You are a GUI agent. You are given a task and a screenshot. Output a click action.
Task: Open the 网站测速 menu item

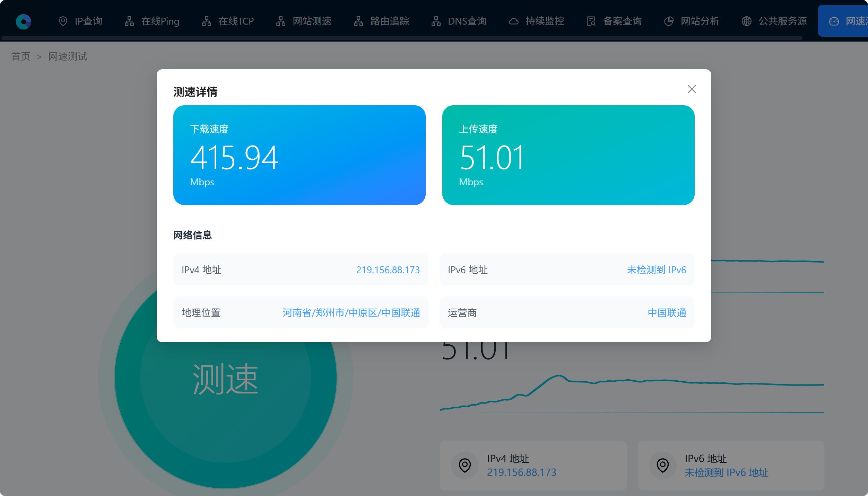(312, 21)
